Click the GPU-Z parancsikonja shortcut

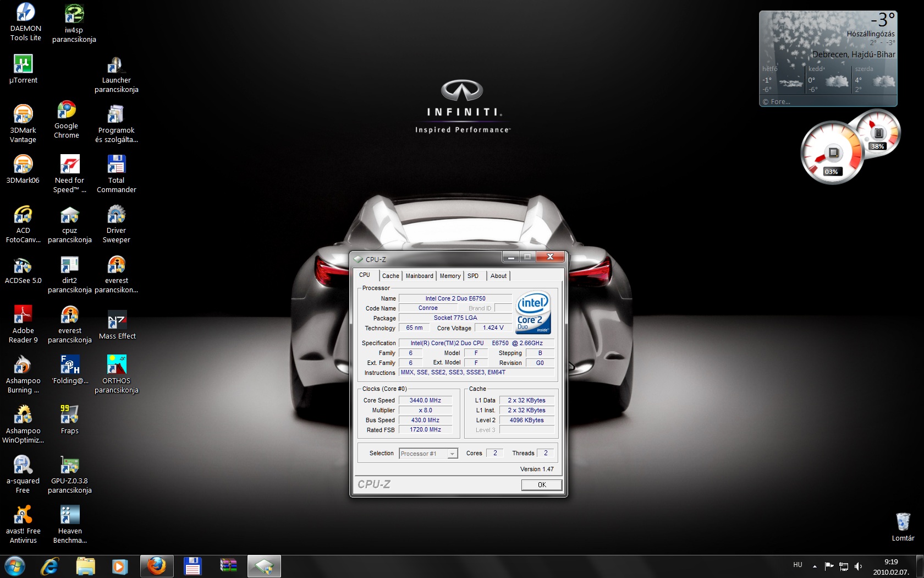pyautogui.click(x=69, y=475)
